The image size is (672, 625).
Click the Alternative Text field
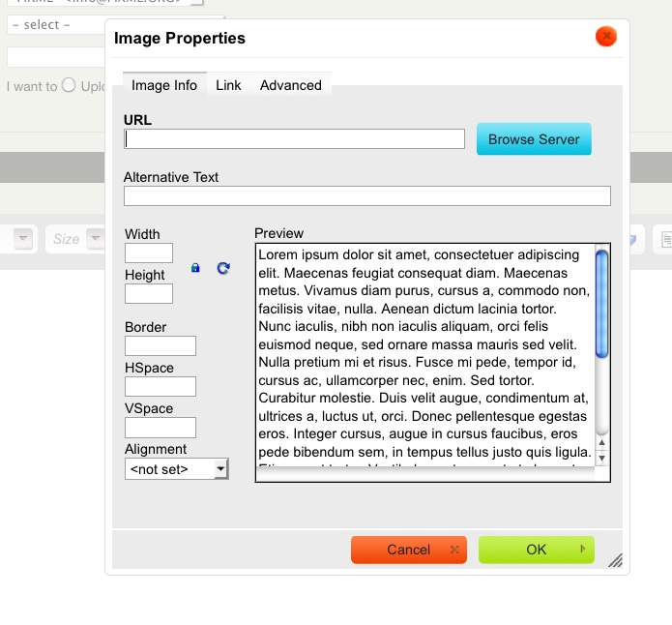(366, 196)
